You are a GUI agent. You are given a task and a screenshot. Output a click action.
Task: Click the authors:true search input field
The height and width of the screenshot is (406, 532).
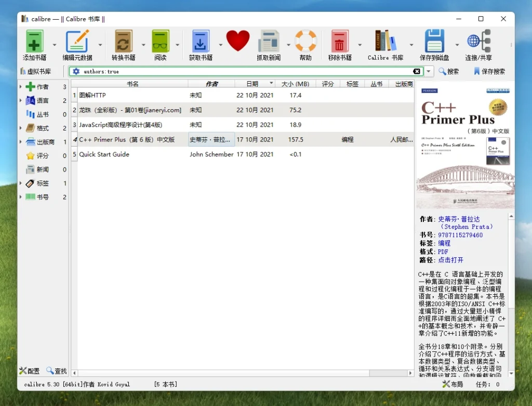246,71
